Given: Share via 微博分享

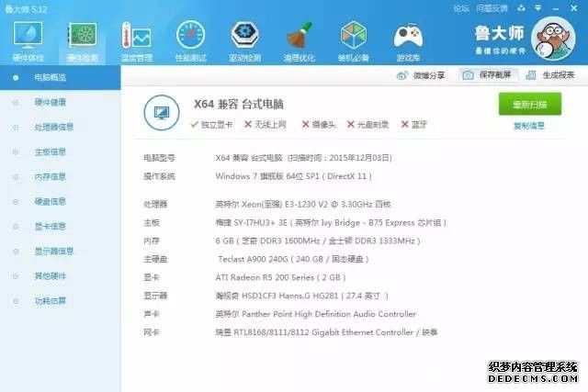Looking at the screenshot, I should (x=421, y=75).
